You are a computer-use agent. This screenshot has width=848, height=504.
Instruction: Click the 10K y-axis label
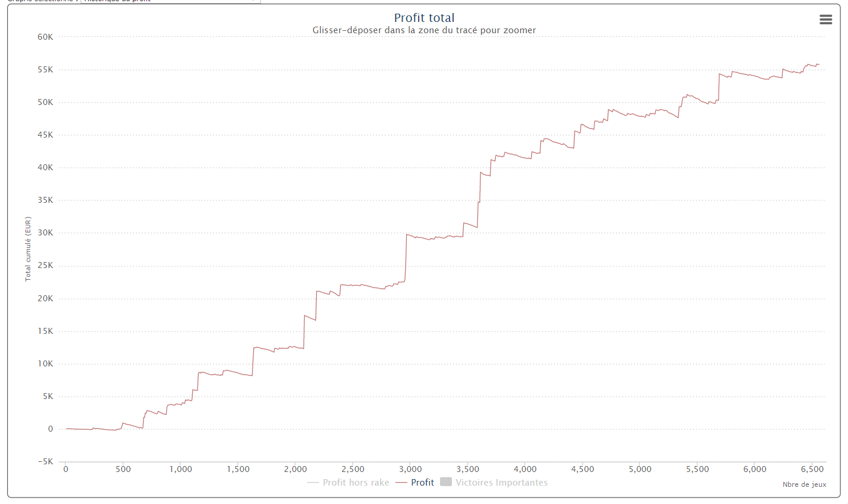coord(45,363)
